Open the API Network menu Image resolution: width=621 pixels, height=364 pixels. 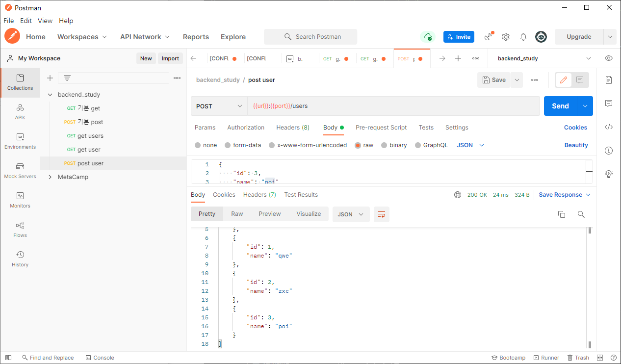(x=145, y=37)
